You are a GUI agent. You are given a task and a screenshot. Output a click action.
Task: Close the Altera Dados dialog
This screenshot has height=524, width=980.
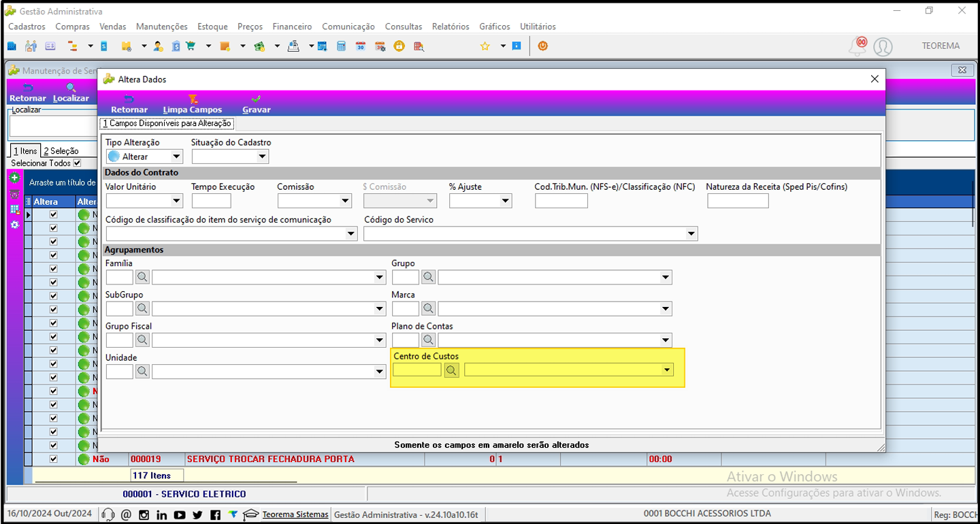click(x=875, y=79)
